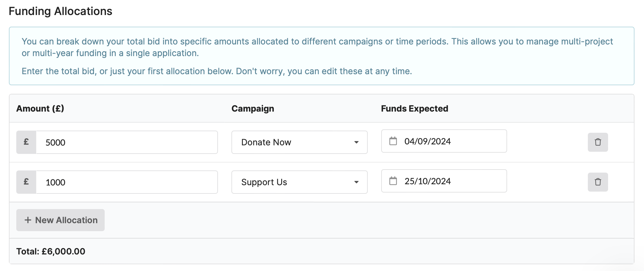Click calendar icon beside 04/09/2024 date
The height and width of the screenshot is (271, 644).
pyautogui.click(x=393, y=141)
